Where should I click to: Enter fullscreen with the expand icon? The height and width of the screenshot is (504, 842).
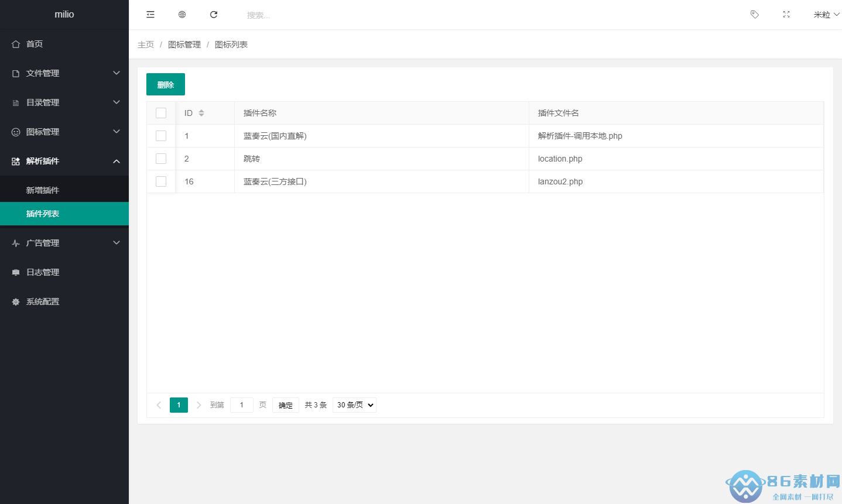[x=786, y=15]
